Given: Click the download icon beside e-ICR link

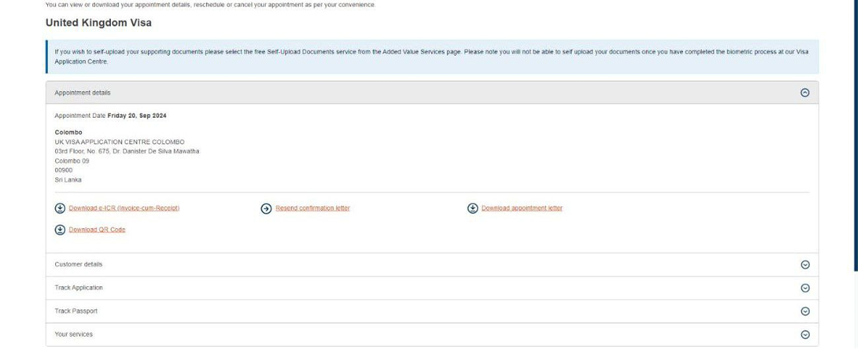Looking at the screenshot, I should coord(60,208).
